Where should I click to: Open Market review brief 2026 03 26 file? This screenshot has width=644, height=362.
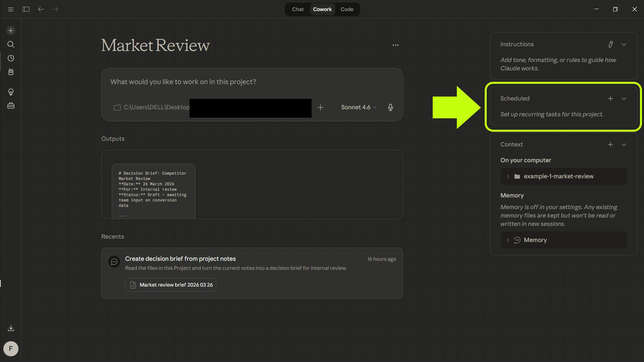pos(171,285)
